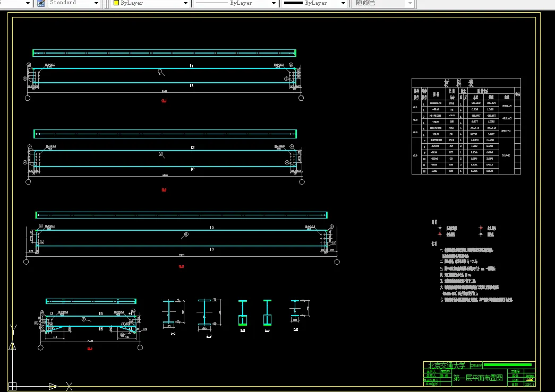Open the ByLayer lineweight dropdown
This screenshot has width=555, height=392.
pos(343,3)
